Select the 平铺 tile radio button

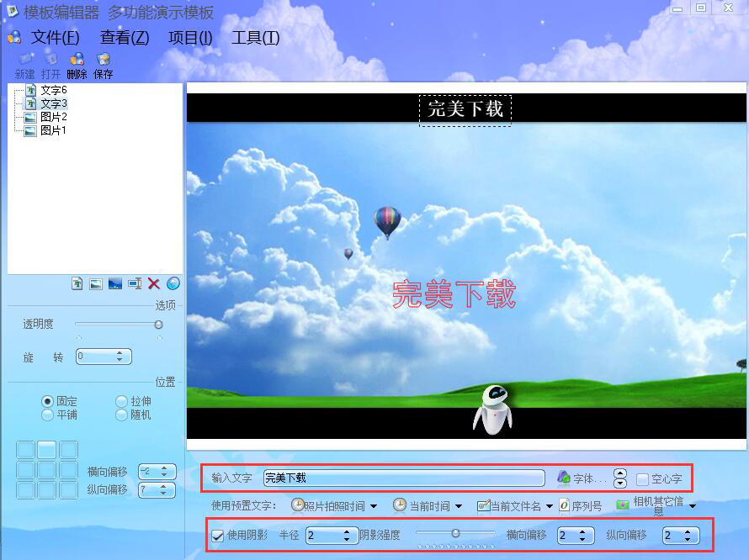click(x=47, y=415)
